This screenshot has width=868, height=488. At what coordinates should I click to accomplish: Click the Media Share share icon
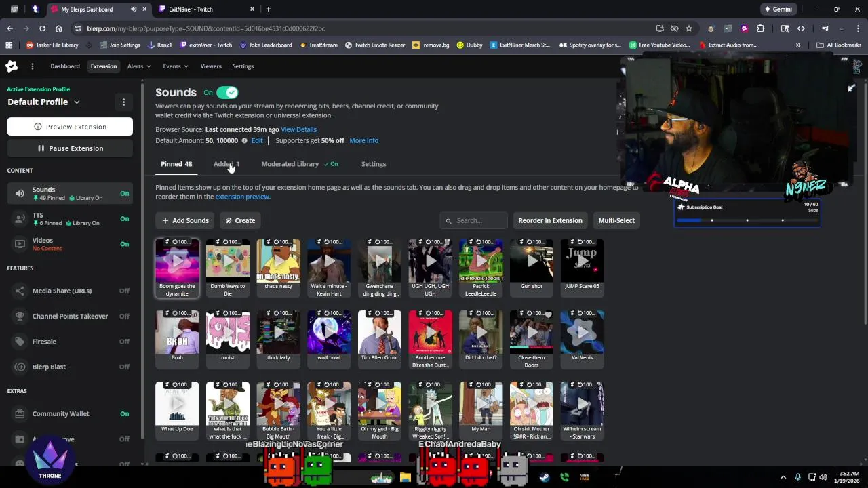20,291
